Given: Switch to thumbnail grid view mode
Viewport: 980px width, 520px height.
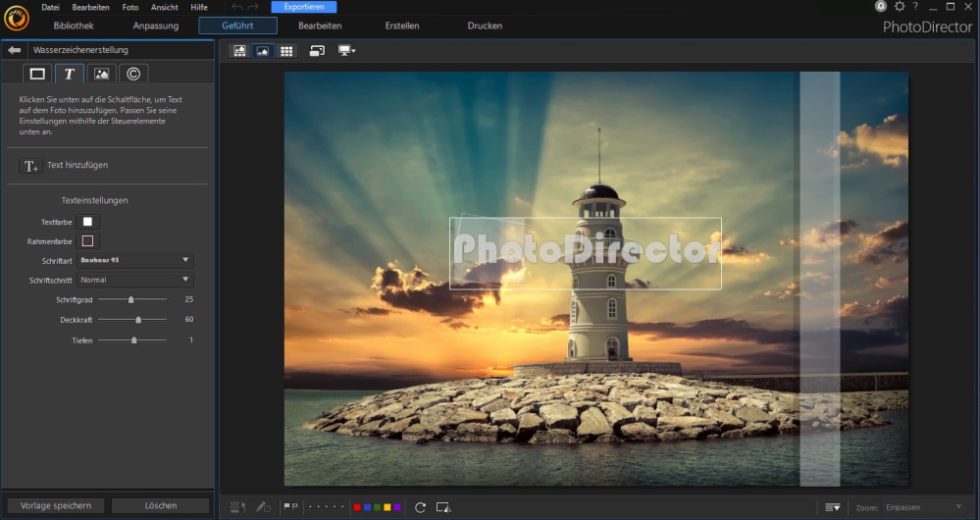Looking at the screenshot, I should (286, 50).
